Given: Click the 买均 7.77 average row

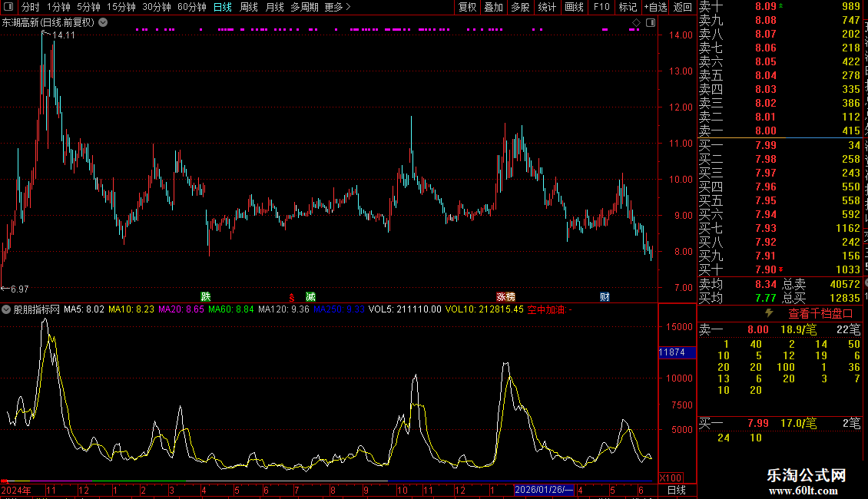Looking at the screenshot, I should coord(737,298).
